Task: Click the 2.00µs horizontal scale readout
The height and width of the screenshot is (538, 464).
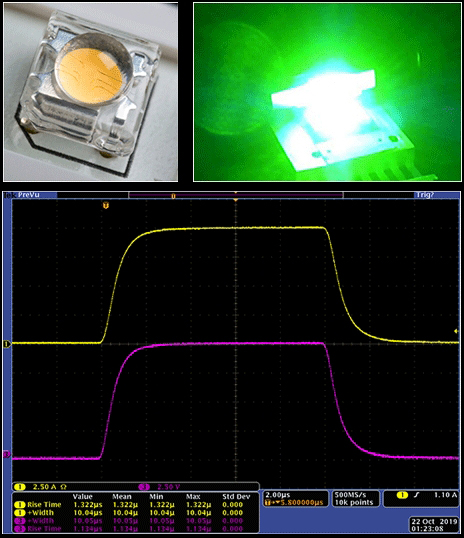Action: tap(278, 495)
